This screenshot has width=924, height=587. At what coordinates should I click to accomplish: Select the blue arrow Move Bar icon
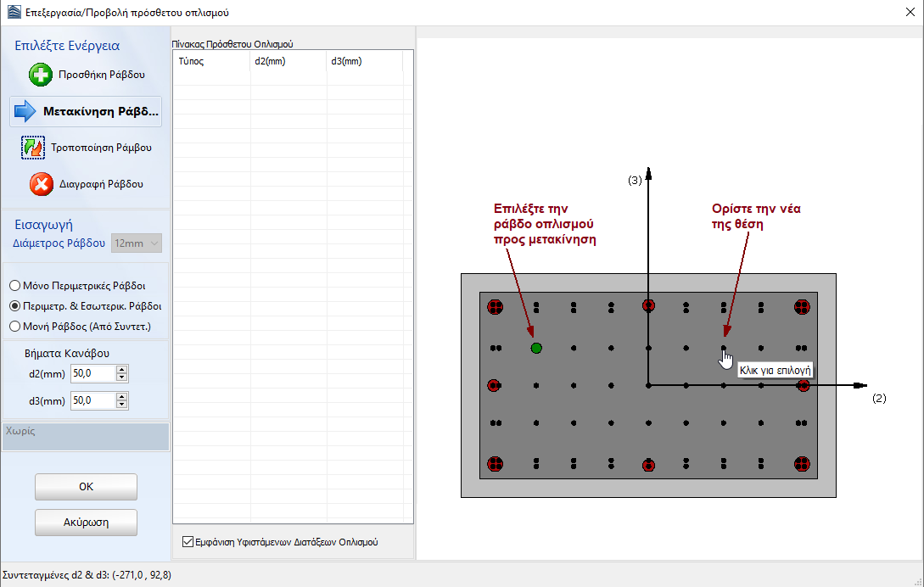[26, 111]
